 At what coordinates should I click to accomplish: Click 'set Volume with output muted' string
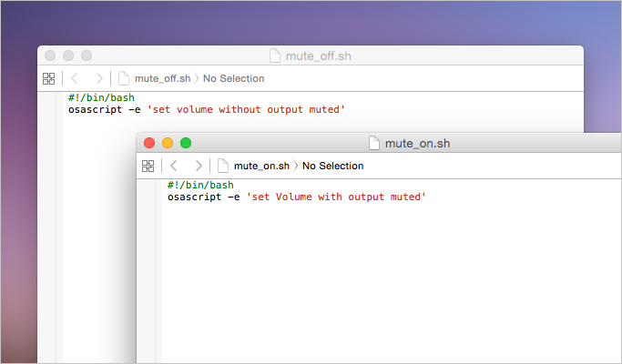coord(336,197)
